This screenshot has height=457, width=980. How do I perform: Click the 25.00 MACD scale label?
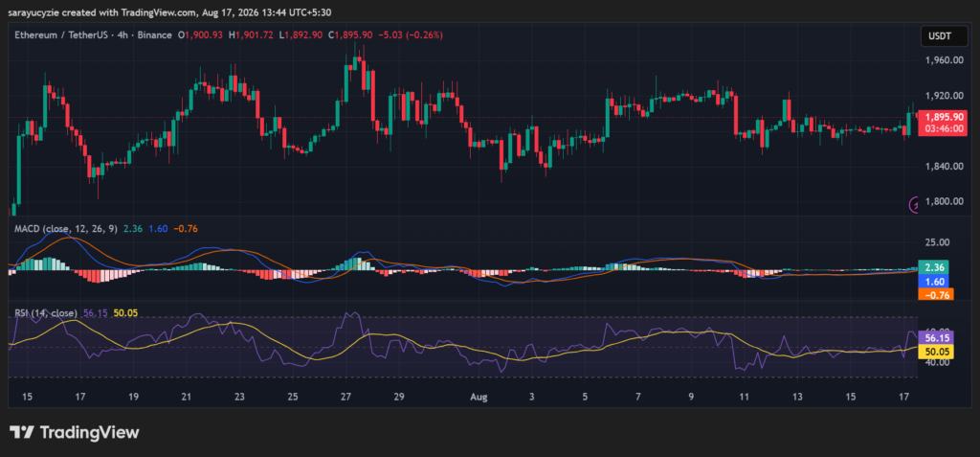pos(936,242)
